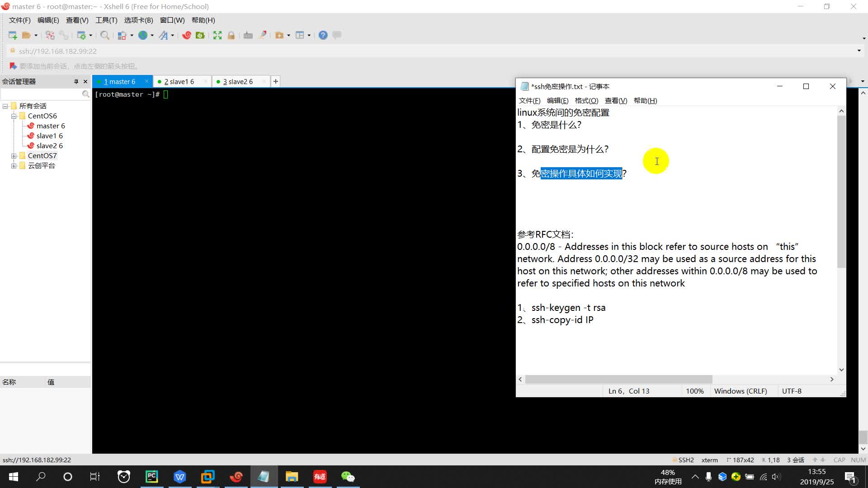The width and height of the screenshot is (868, 488).
Task: Click the globe encoding toolbar icon
Action: pyautogui.click(x=143, y=35)
